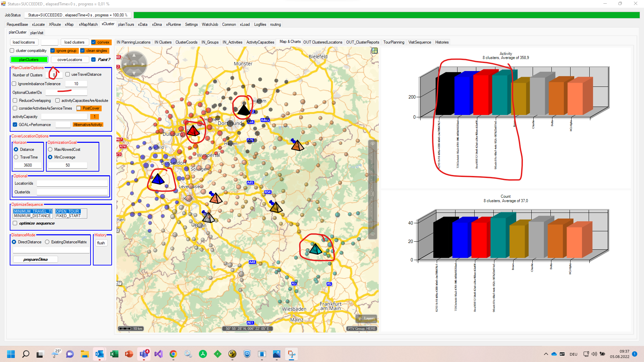
Task: Select the TravelTime horizon radio button
Action: pos(16,157)
